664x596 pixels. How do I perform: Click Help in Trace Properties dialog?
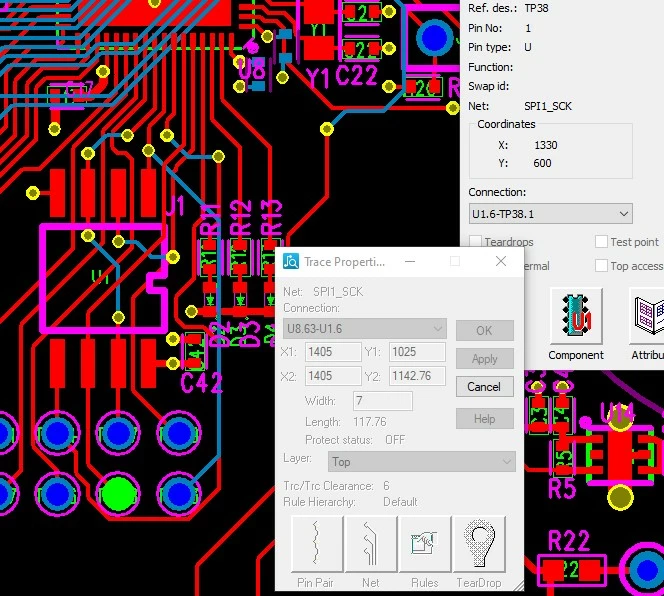[484, 419]
